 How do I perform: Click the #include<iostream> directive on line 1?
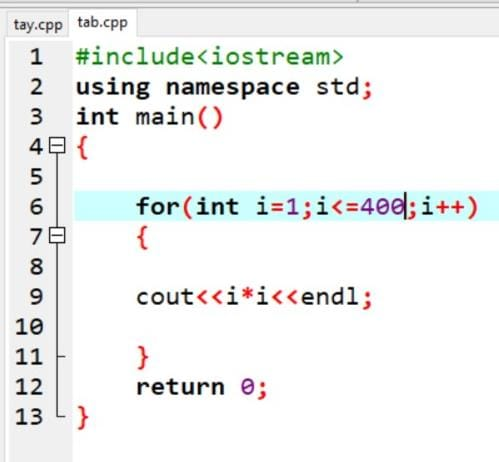point(209,57)
